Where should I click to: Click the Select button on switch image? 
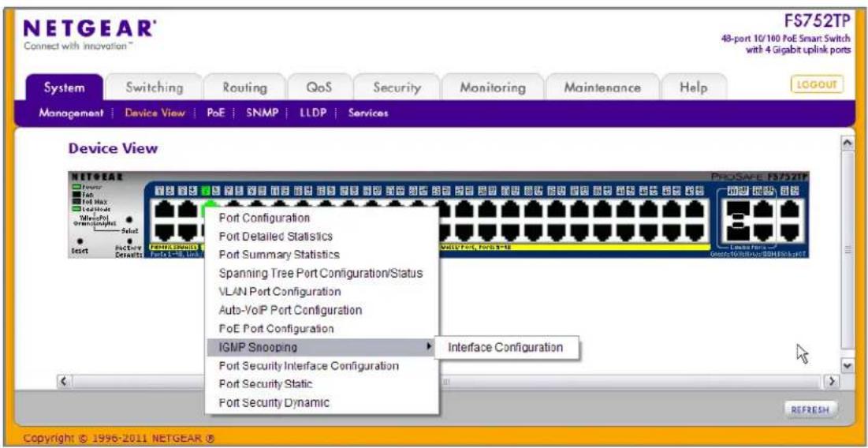pyautogui.click(x=129, y=220)
